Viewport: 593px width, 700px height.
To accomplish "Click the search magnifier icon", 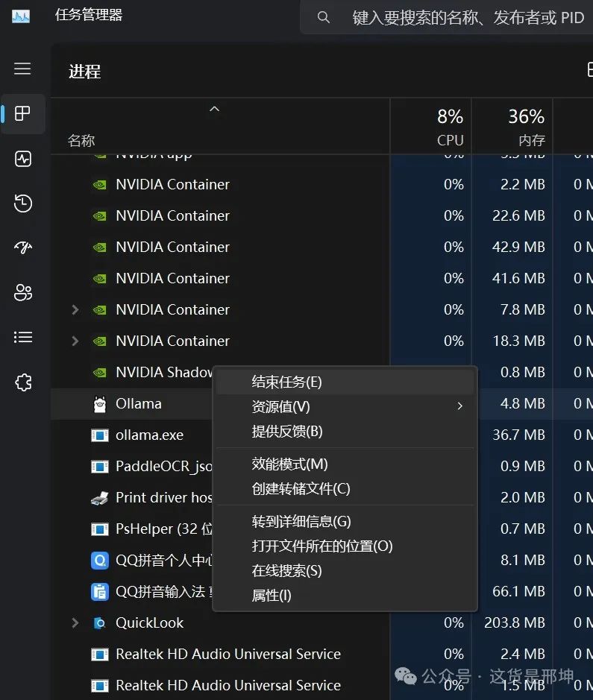I will (323, 17).
